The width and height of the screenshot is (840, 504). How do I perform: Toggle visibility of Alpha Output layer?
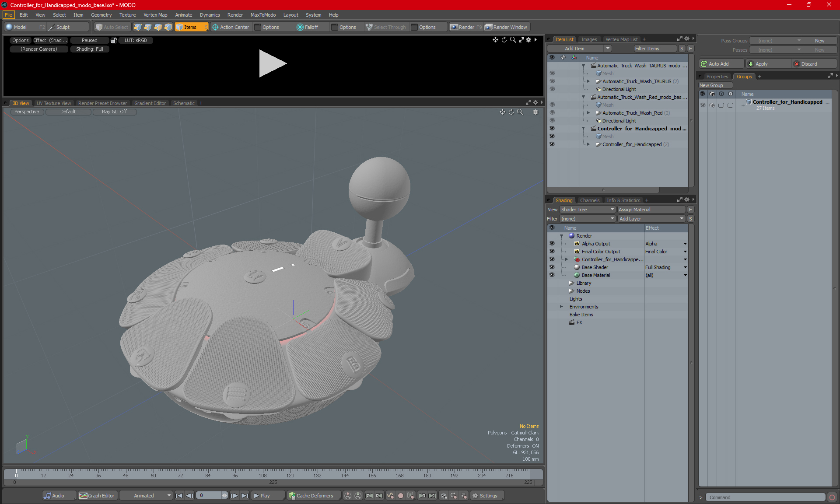coord(552,244)
